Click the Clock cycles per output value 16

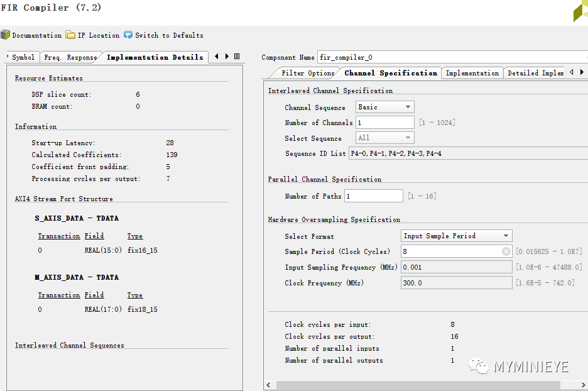(x=454, y=336)
